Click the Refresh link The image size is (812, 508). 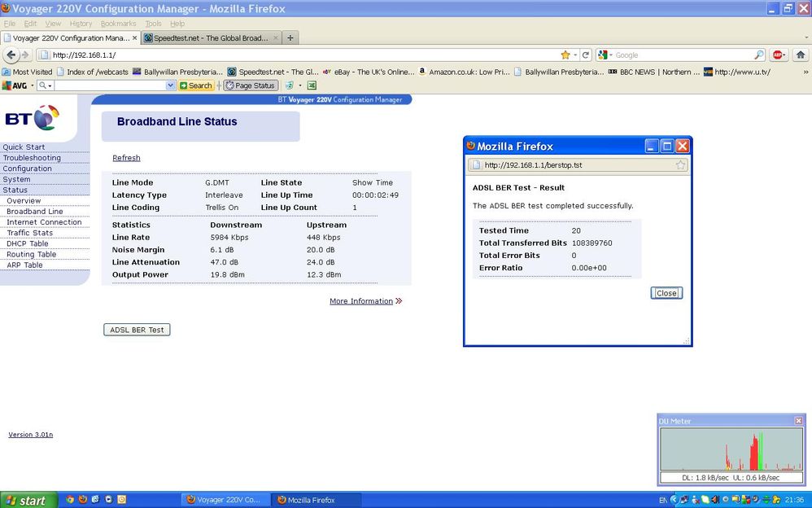point(126,158)
